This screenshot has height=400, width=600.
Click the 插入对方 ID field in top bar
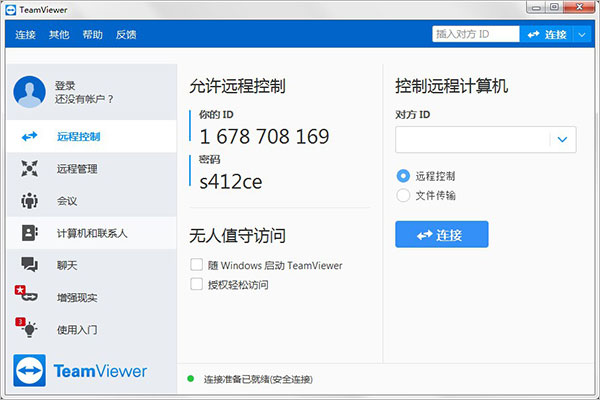476,34
